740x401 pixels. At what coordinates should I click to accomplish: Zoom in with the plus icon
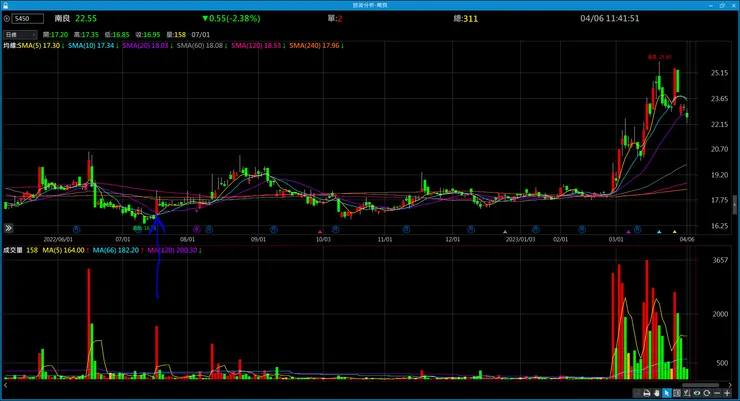[727, 393]
